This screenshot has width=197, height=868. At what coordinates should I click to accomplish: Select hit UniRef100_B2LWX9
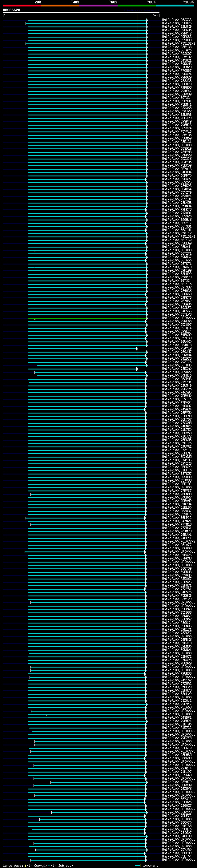click(177, 26)
